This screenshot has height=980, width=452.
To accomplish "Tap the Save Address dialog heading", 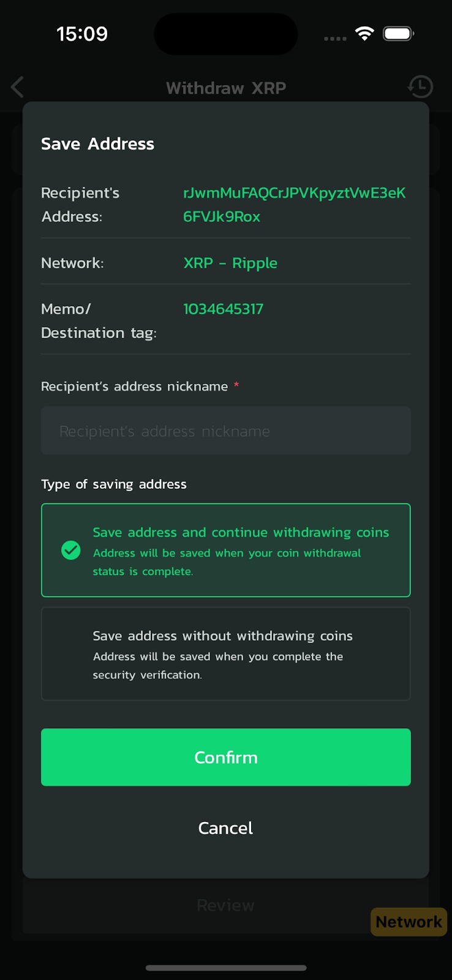I will click(x=97, y=143).
